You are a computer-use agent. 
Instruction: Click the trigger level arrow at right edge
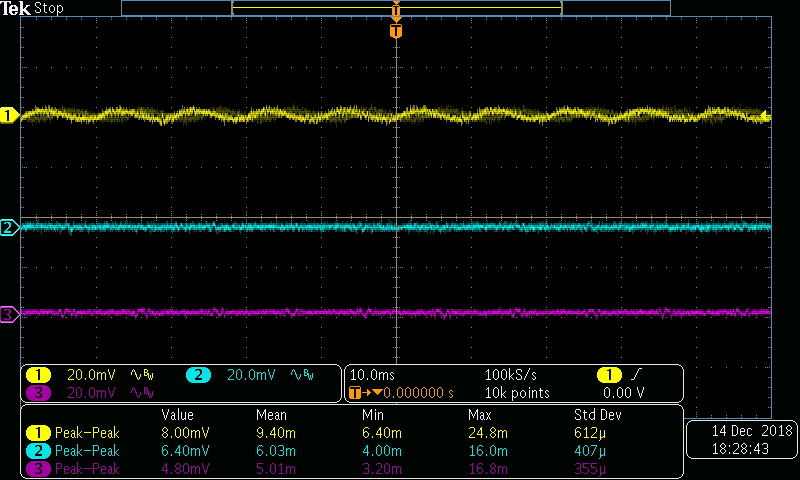pos(766,115)
